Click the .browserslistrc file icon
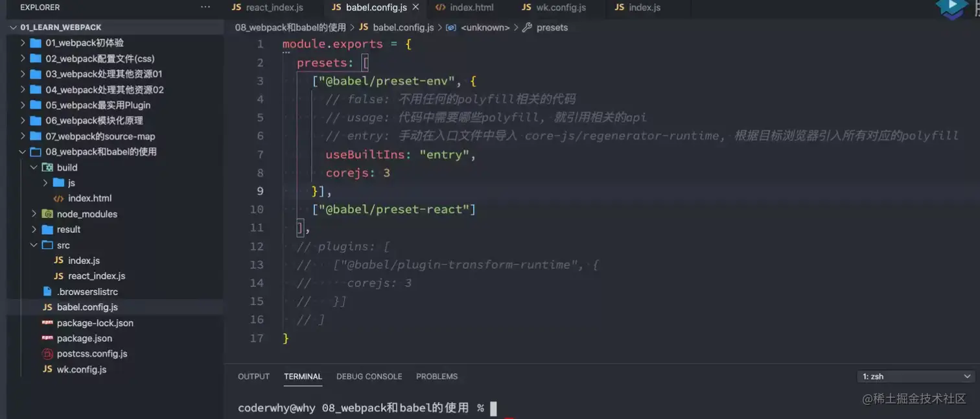 (x=47, y=292)
